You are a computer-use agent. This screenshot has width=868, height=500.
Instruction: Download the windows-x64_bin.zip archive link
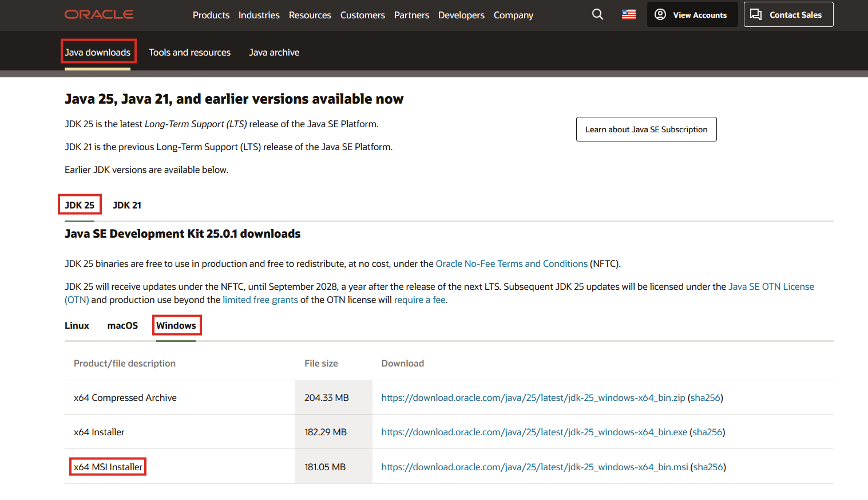coord(533,397)
